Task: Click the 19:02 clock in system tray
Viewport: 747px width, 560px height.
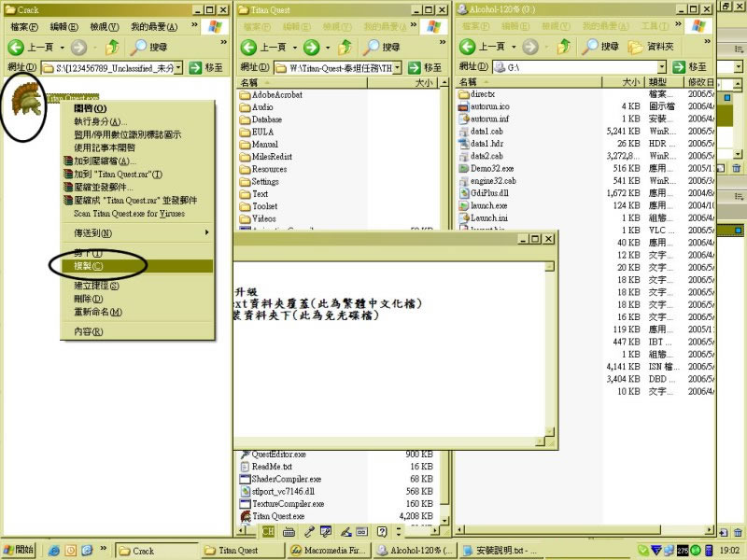Action: click(729, 551)
